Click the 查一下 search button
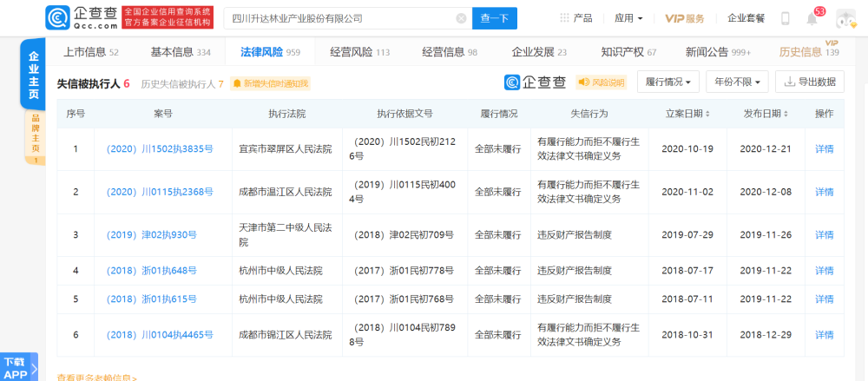This screenshot has height=381, width=868. [495, 18]
